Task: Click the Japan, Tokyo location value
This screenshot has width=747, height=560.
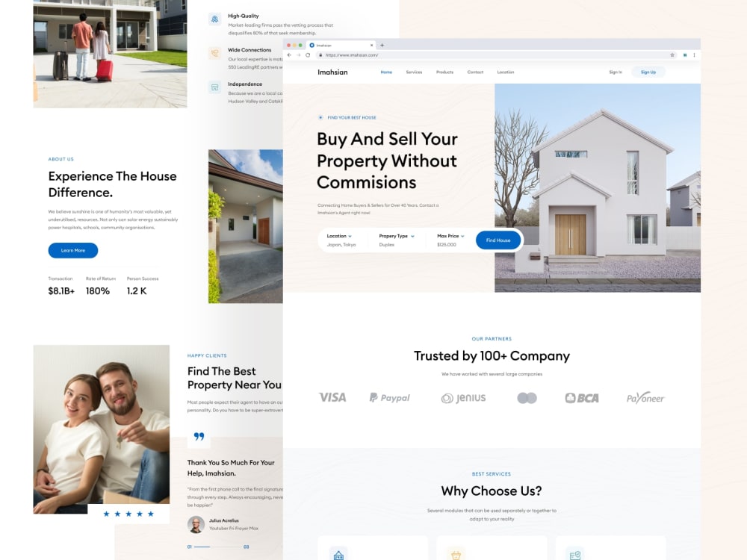Action: pyautogui.click(x=341, y=245)
